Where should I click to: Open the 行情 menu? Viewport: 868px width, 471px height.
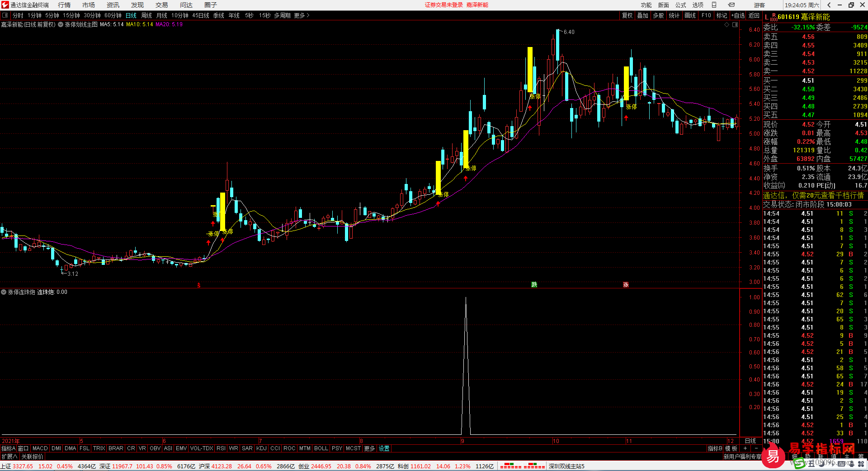64,5
